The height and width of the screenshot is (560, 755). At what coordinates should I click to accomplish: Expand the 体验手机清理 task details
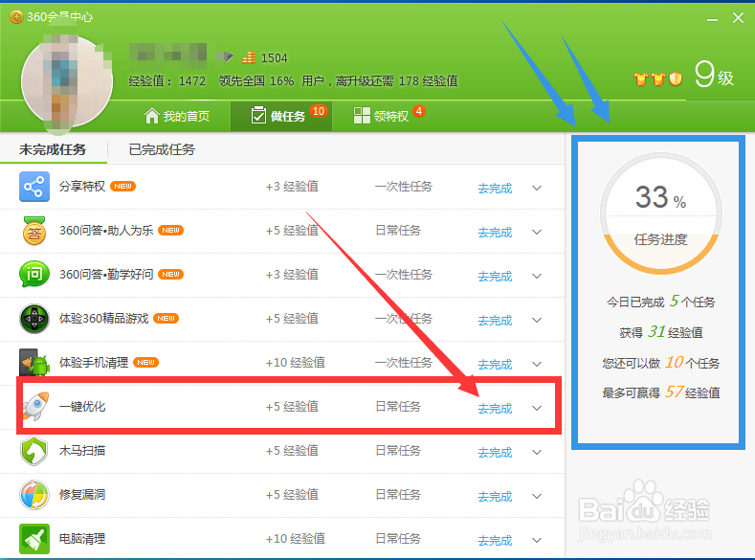pos(537,364)
